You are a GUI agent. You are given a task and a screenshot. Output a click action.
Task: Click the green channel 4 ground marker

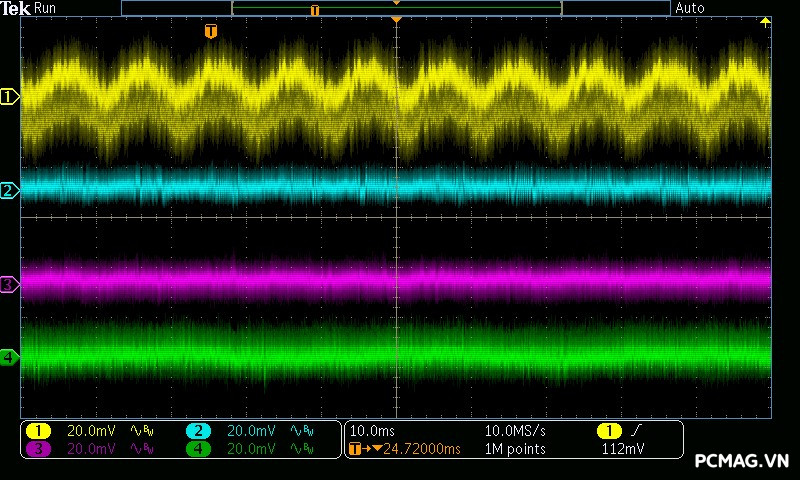(9, 356)
